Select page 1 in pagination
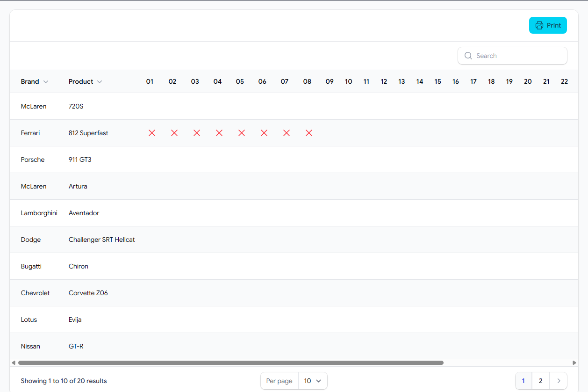Viewport: 588px width, 392px height. (x=523, y=381)
